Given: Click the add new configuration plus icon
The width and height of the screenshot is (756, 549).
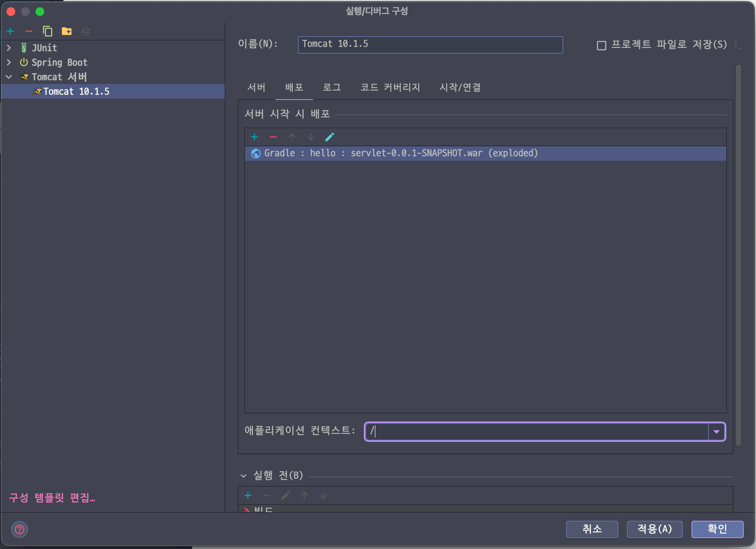Looking at the screenshot, I should pyautogui.click(x=10, y=32).
